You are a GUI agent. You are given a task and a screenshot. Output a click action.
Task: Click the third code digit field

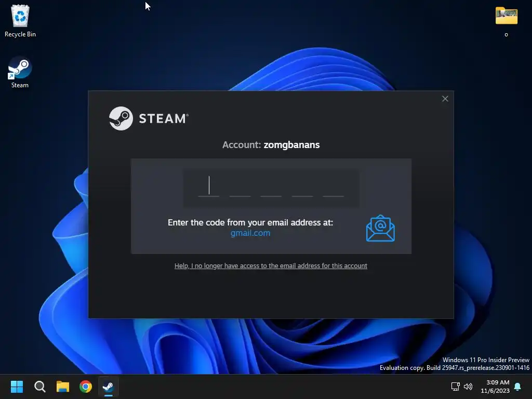[271, 187]
